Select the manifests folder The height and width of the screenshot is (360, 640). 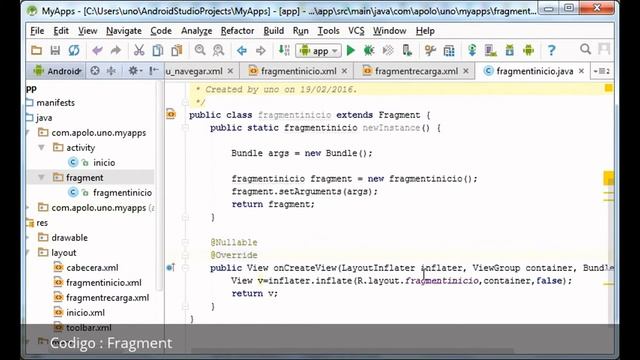[55, 102]
